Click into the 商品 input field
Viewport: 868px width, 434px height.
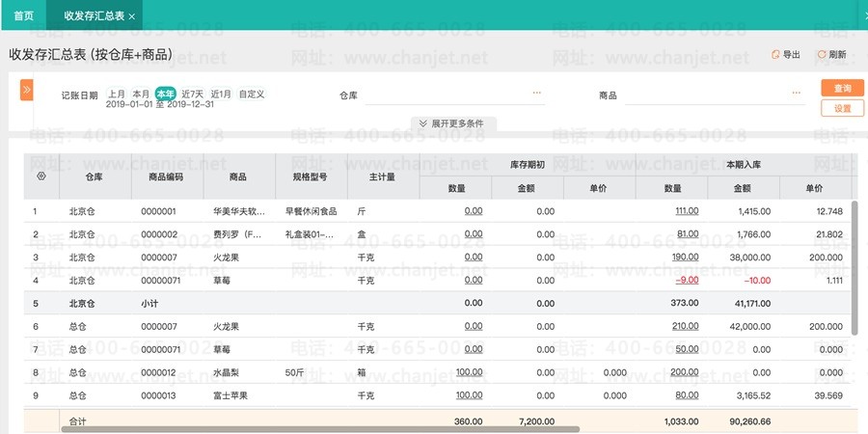coord(715,95)
